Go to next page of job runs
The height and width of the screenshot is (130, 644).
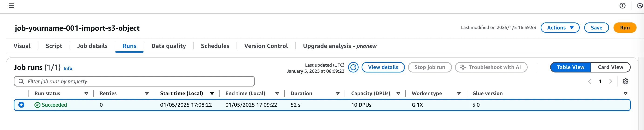610,81
